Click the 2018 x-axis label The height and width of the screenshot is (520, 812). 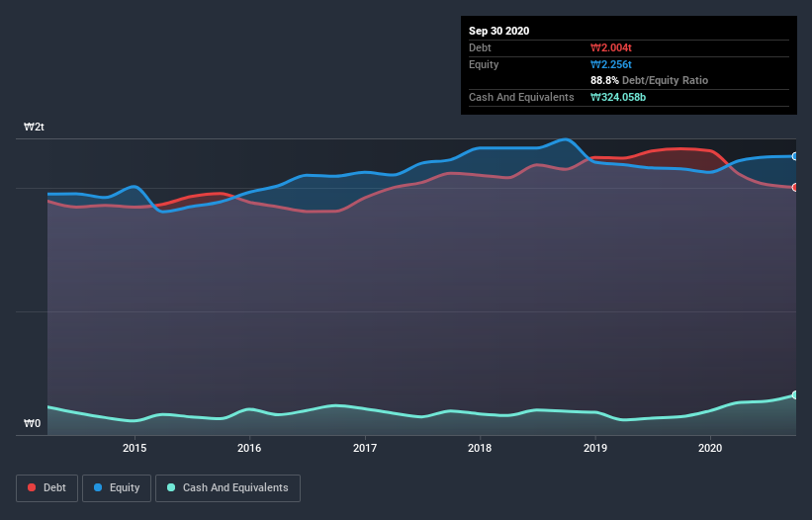pos(480,448)
